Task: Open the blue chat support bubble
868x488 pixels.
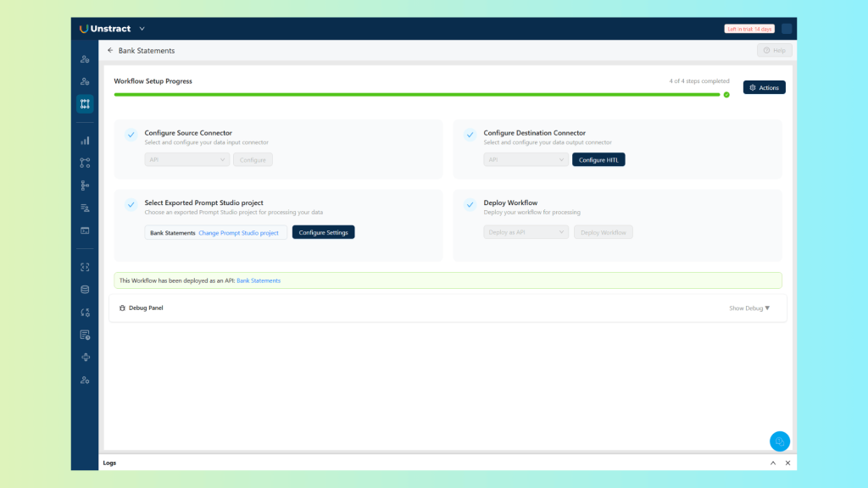Action: 779,441
